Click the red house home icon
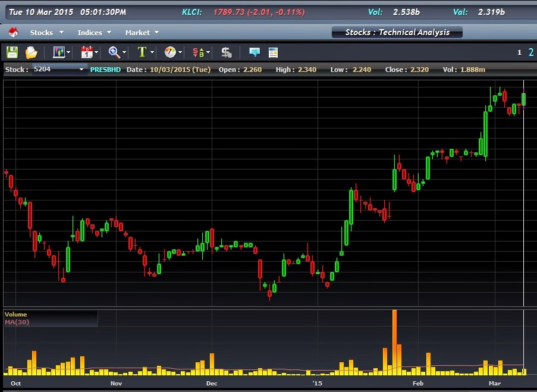This screenshot has height=392, width=537. click(x=13, y=32)
